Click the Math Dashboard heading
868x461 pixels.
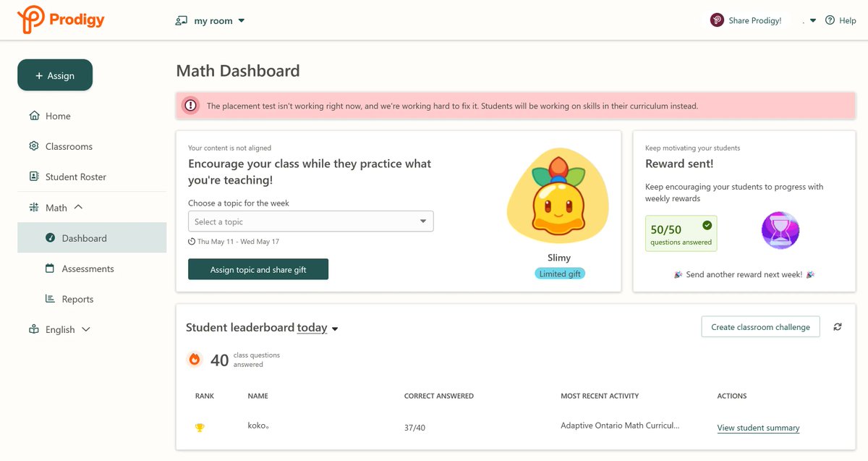[x=238, y=71]
